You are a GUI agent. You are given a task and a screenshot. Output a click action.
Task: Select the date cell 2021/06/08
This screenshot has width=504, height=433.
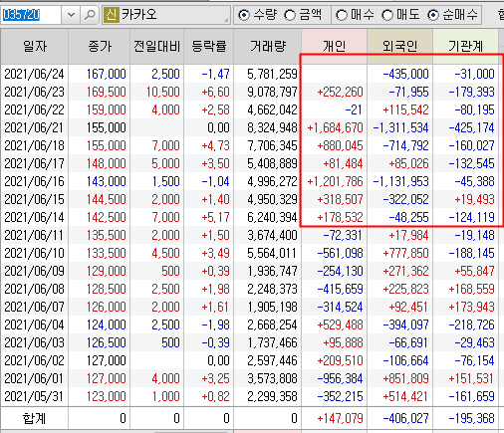click(34, 289)
